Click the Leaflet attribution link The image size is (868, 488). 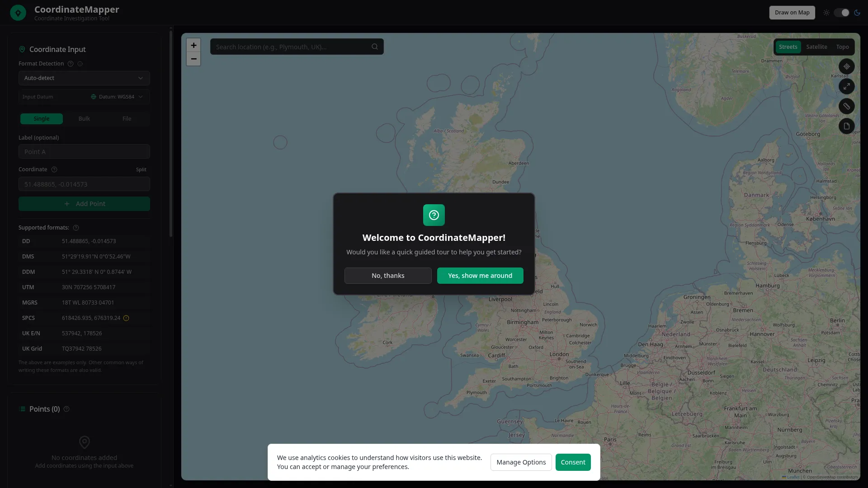791,477
